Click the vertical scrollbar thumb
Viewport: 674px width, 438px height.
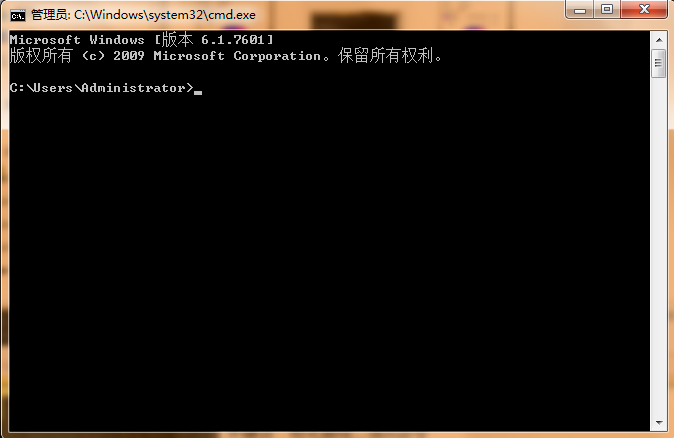(659, 63)
